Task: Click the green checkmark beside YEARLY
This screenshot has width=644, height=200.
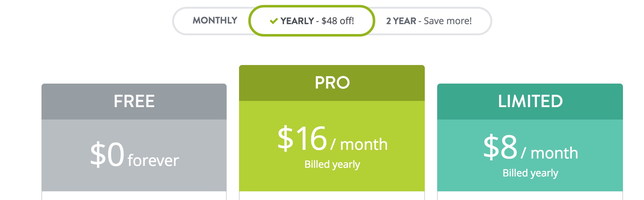Action: [x=274, y=21]
